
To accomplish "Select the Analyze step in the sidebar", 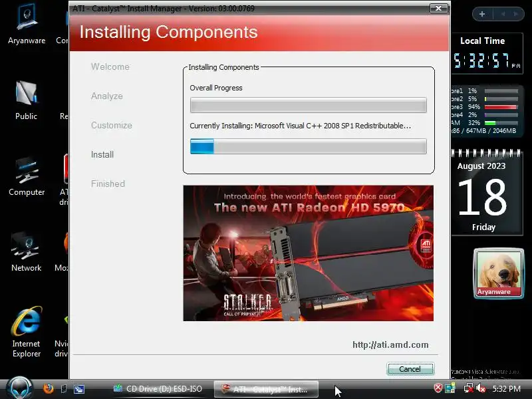I will [x=107, y=96].
